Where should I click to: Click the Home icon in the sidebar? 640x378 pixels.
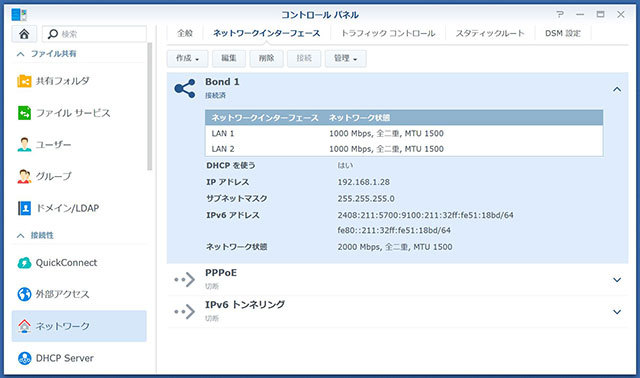24,34
